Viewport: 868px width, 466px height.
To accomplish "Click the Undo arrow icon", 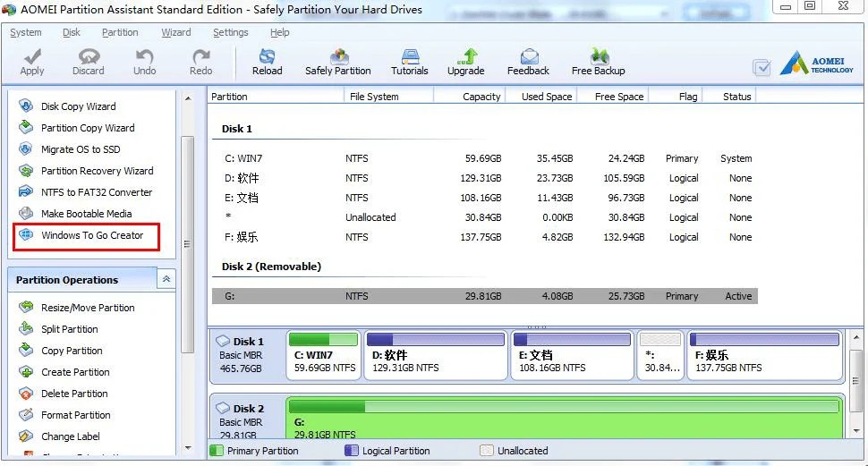I will (144, 55).
